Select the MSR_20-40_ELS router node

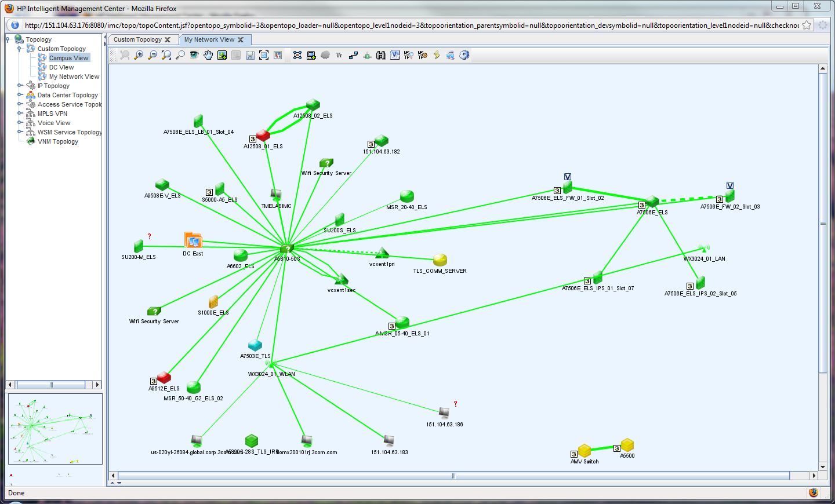click(x=407, y=196)
